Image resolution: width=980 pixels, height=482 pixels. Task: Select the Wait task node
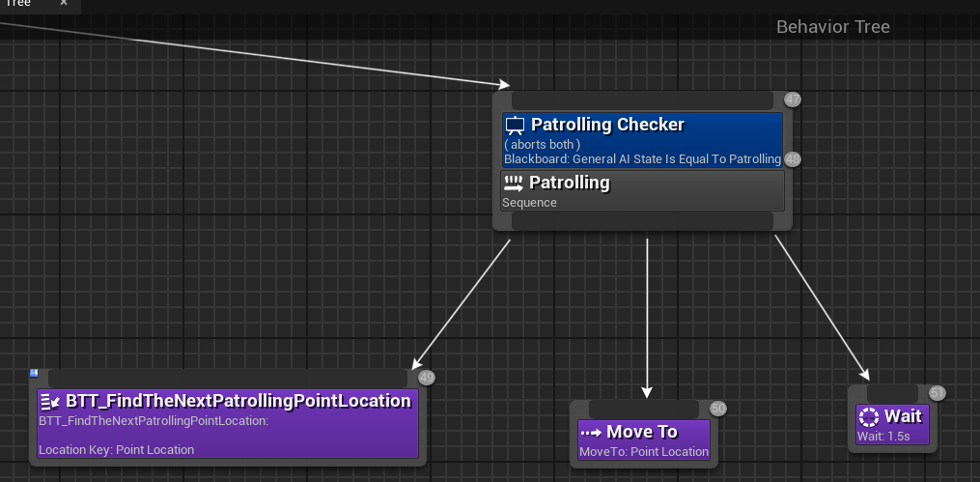pos(892,424)
